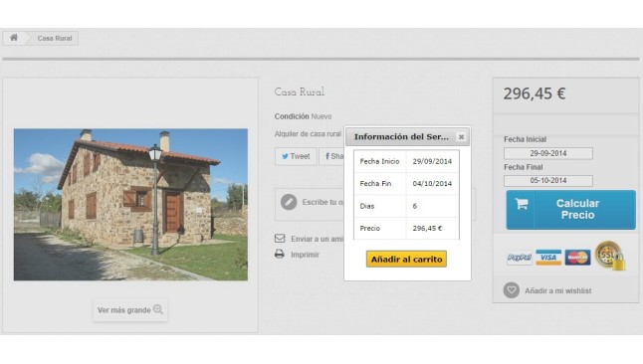
Task: Click the VISA payment logo
Action: point(548,258)
